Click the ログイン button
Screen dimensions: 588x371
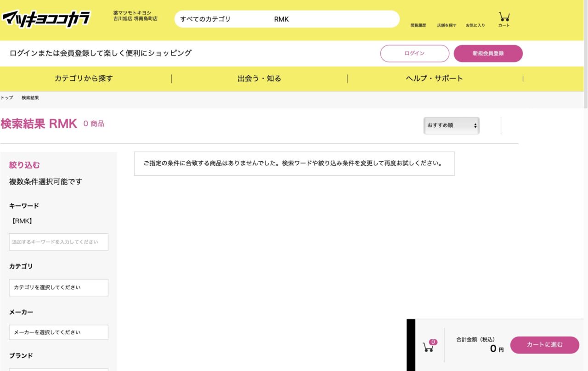coord(414,53)
